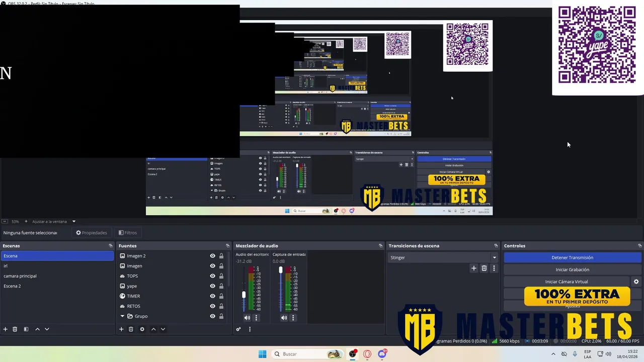The image size is (644, 362).
Task: Open Propiedades for the source
Action: pos(92,233)
